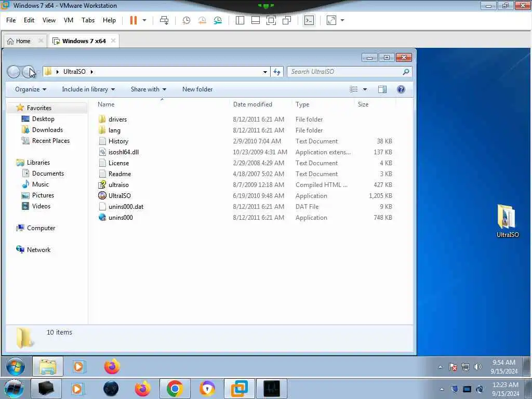Refresh the UltraISO folder view
This screenshot has height=399, width=532.
[277, 72]
